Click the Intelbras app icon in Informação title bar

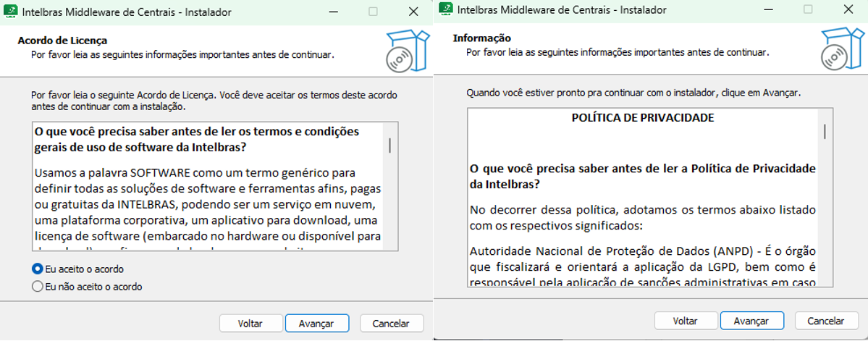coord(447,9)
